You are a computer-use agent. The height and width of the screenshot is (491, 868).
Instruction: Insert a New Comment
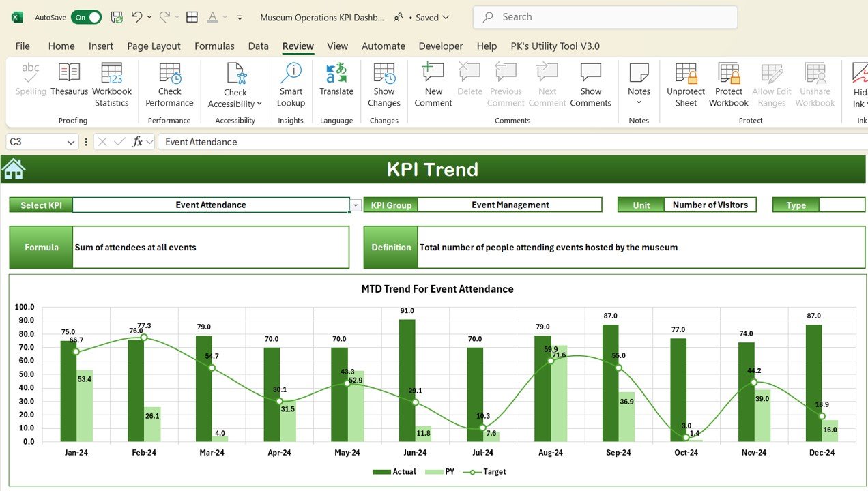(433, 85)
